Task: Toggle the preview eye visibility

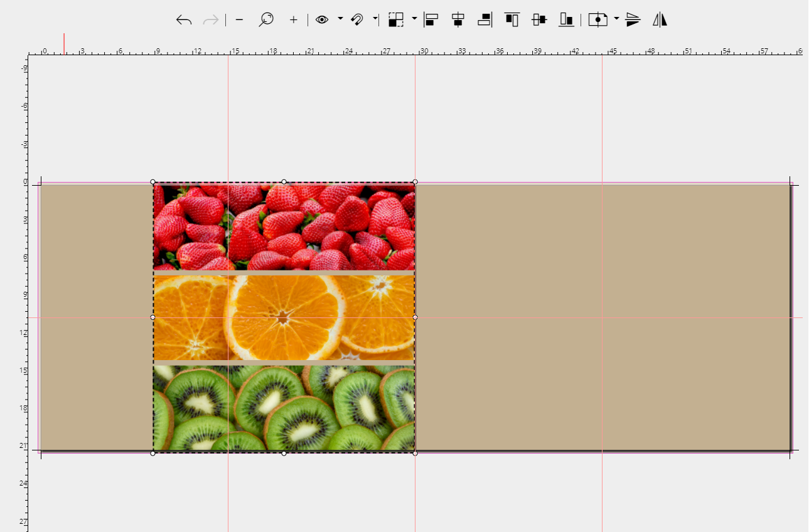Action: (x=322, y=19)
